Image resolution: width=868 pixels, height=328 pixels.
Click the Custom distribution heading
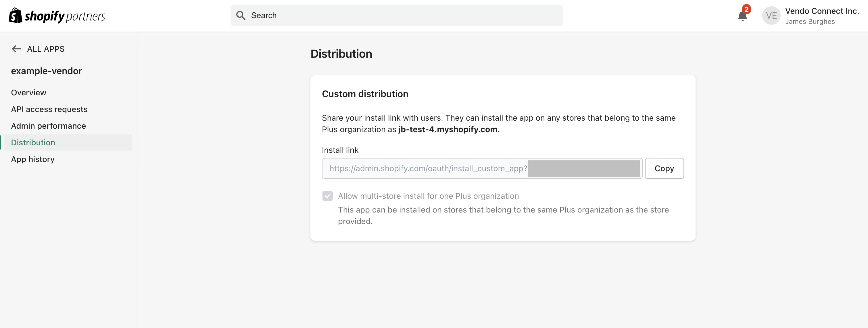coord(365,94)
